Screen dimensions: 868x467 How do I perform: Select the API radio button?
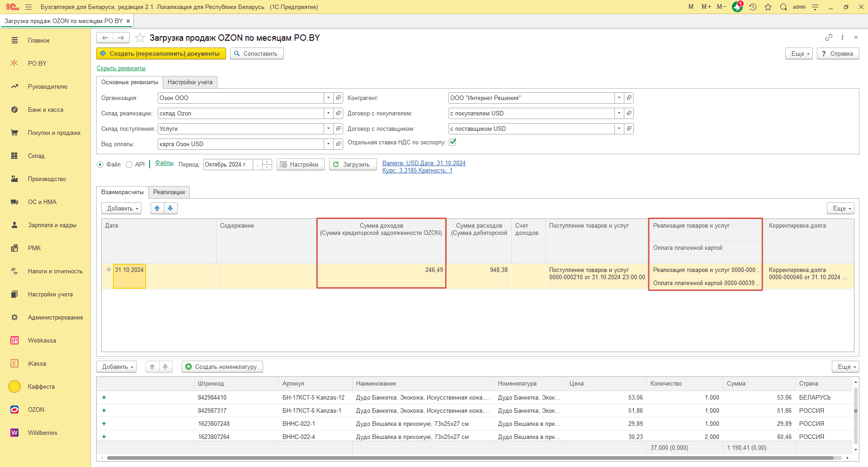(x=129, y=164)
